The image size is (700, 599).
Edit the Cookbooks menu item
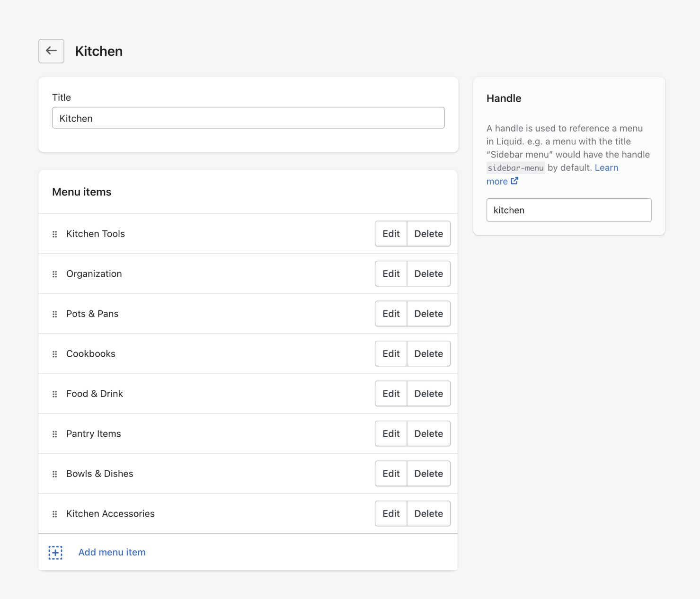391,353
